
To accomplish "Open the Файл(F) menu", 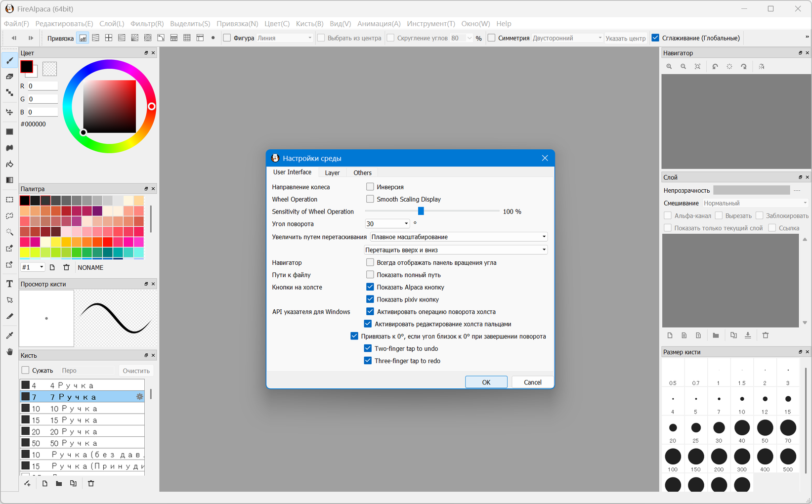I will [x=16, y=24].
